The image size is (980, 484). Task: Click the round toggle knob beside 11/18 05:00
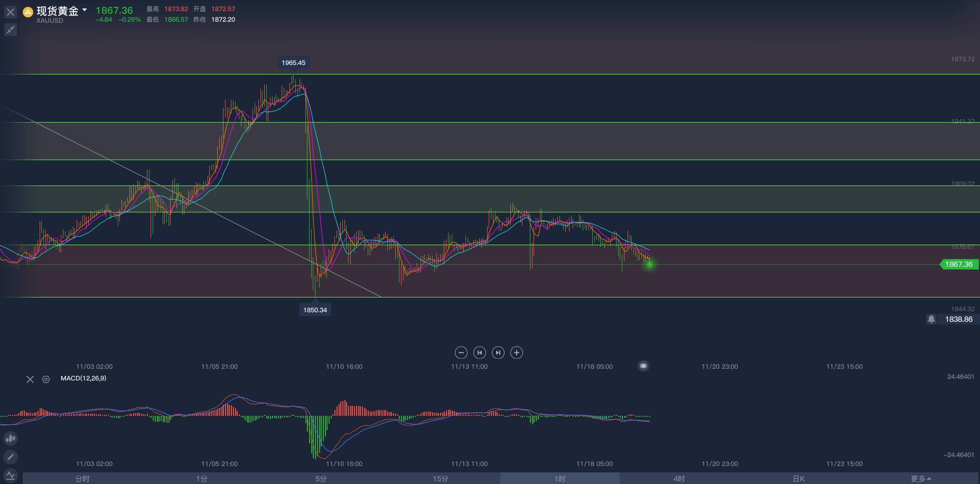pyautogui.click(x=643, y=366)
